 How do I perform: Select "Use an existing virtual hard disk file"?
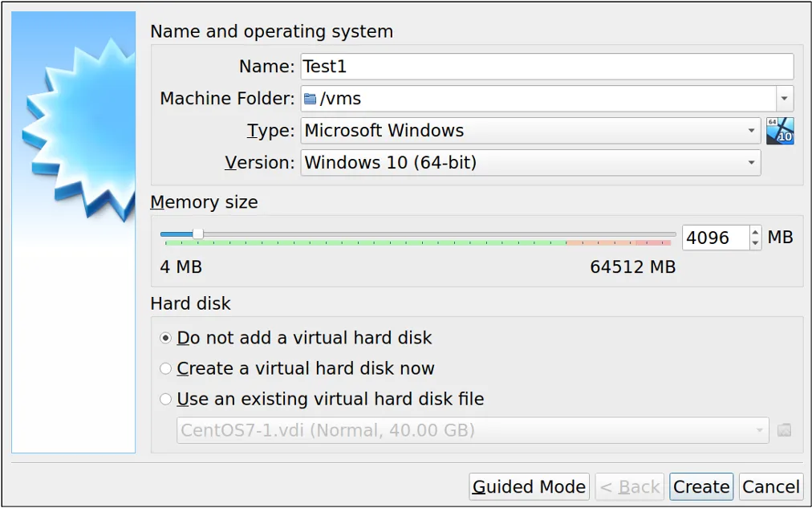pos(166,399)
